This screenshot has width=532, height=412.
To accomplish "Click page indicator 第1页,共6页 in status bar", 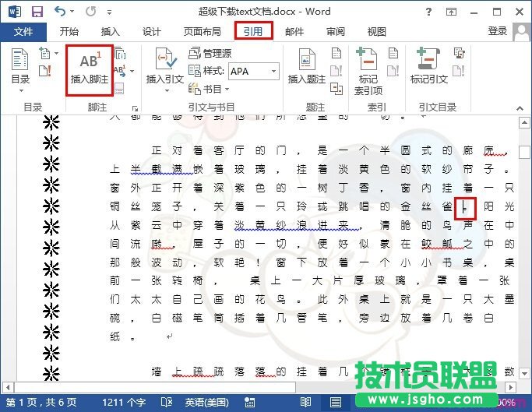I will tap(41, 403).
